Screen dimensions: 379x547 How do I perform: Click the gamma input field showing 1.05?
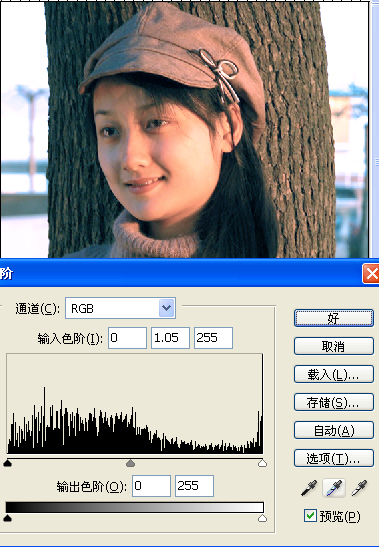click(170, 338)
